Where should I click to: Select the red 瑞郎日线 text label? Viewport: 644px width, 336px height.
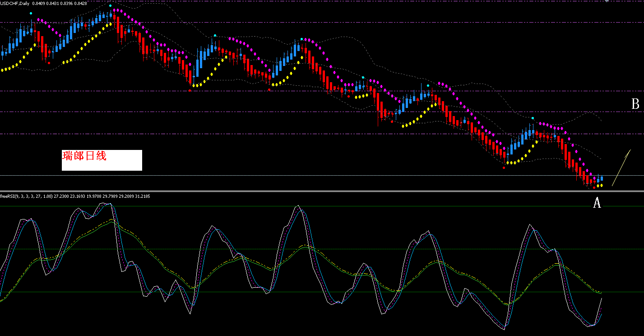[84, 156]
